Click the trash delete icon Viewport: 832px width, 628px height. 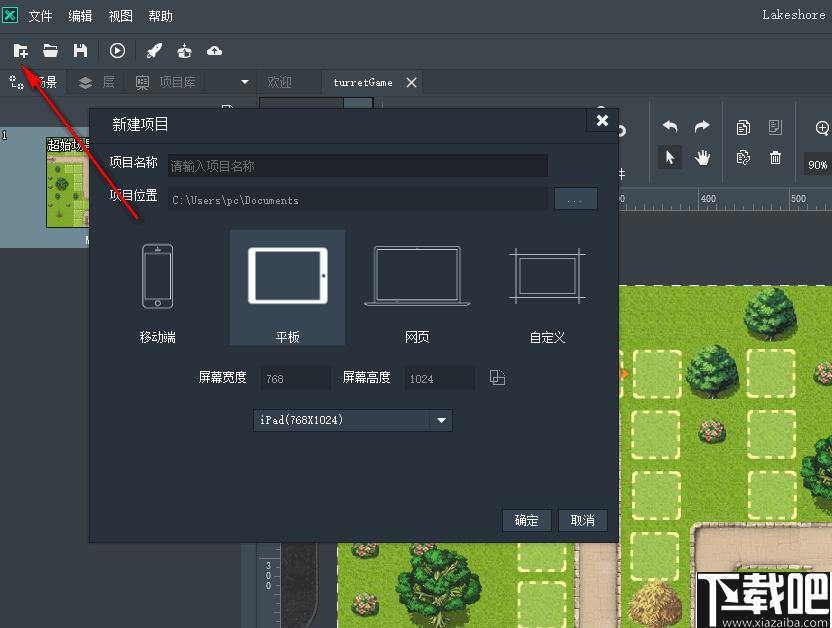click(x=775, y=158)
